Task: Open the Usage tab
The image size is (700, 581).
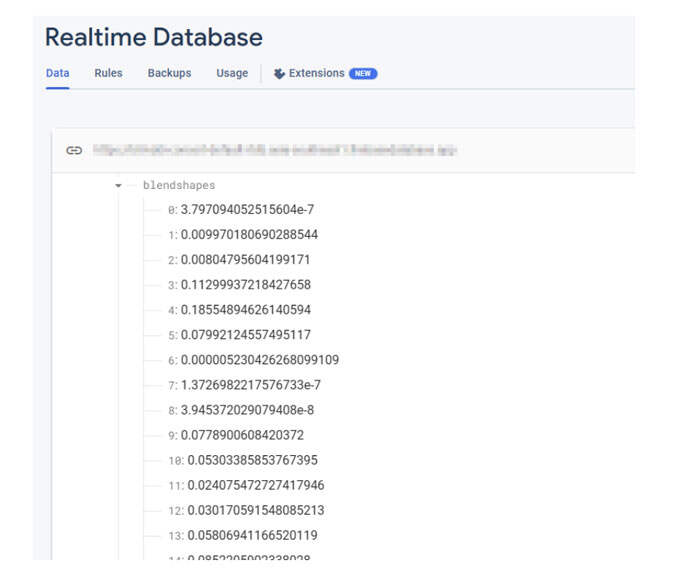Action: 232,73
